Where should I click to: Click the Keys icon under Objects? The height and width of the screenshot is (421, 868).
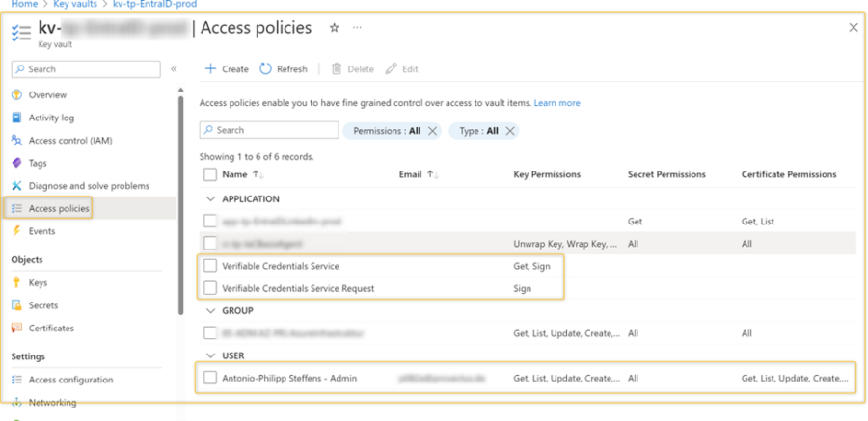click(x=16, y=282)
